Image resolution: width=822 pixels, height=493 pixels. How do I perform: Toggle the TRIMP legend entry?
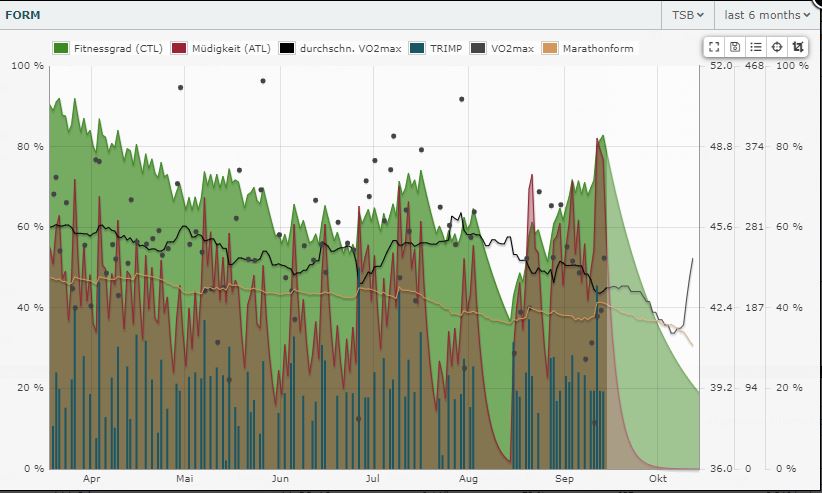pos(444,48)
